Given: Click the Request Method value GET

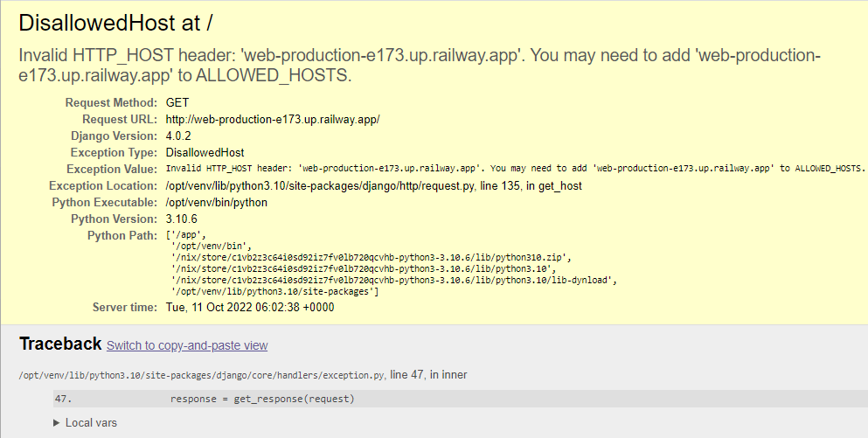Looking at the screenshot, I should tap(177, 102).
